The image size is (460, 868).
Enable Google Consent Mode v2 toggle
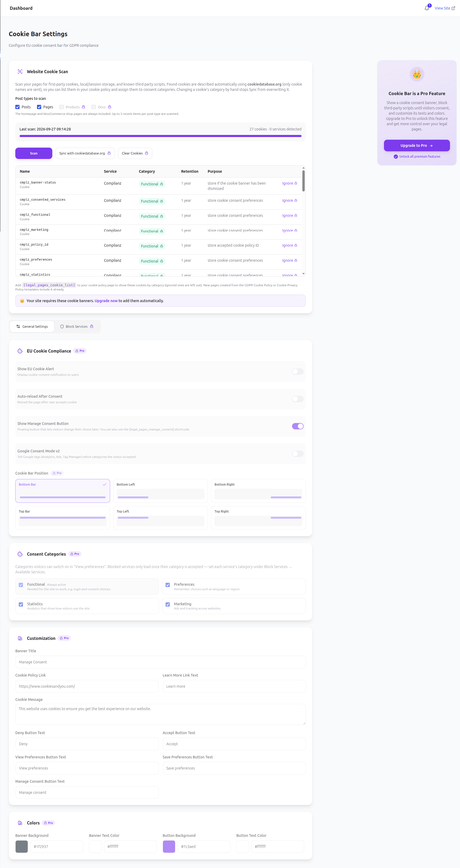point(298,454)
